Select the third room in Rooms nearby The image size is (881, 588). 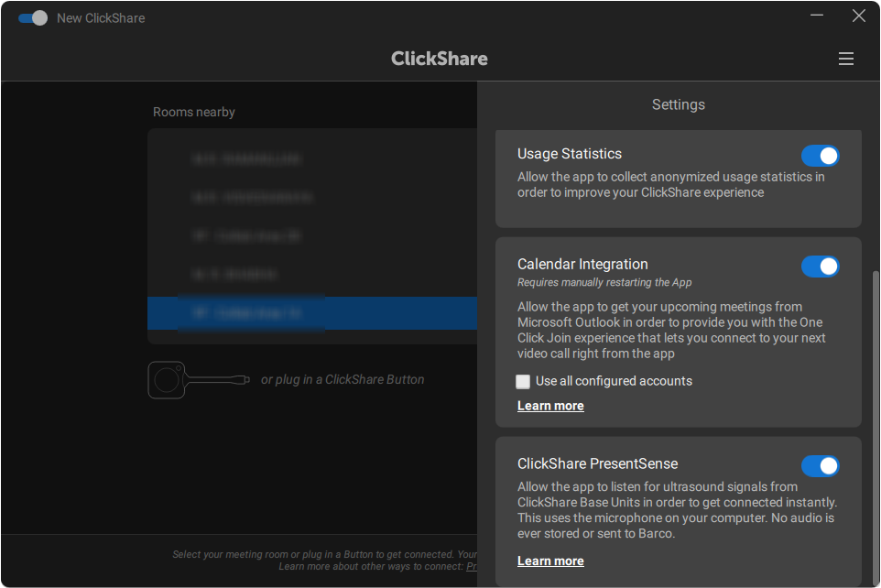tap(311, 236)
